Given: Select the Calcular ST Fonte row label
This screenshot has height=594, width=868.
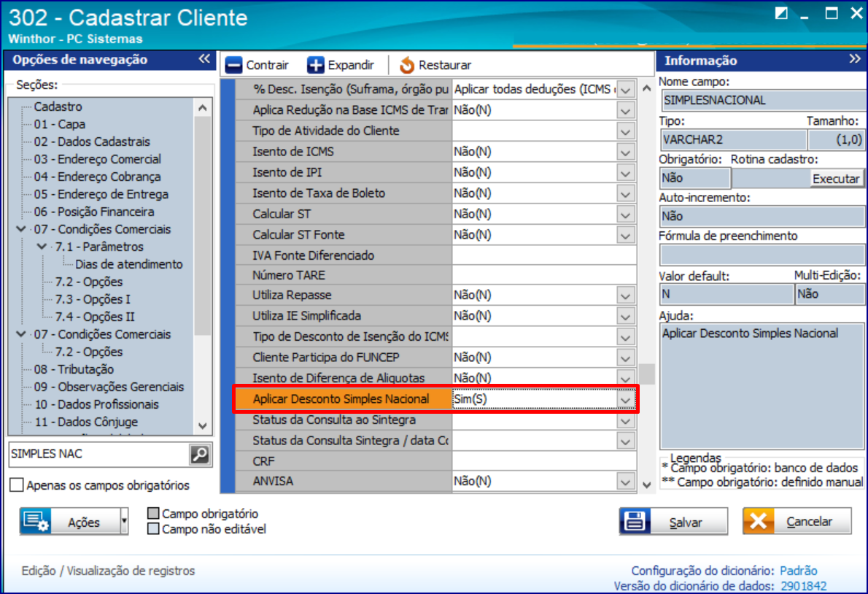Looking at the screenshot, I should pyautogui.click(x=298, y=235).
